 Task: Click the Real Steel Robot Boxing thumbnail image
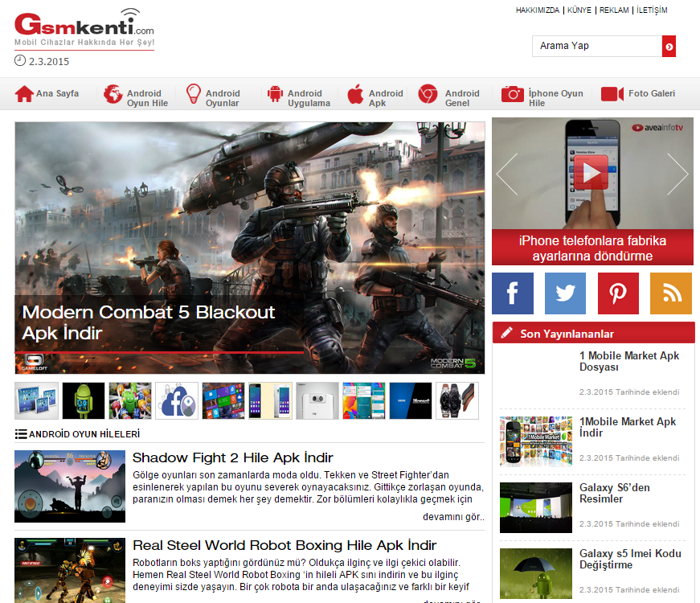tap(70, 570)
